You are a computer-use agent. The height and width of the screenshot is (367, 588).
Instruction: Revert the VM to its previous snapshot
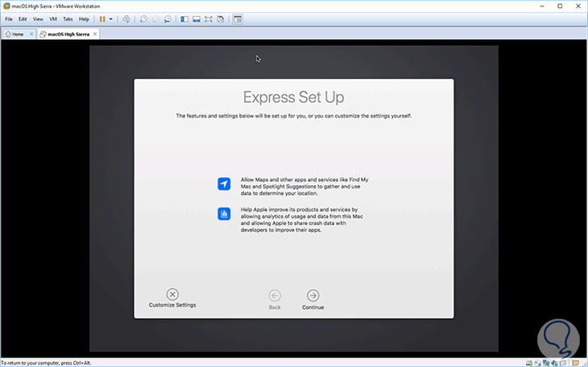[x=155, y=19]
